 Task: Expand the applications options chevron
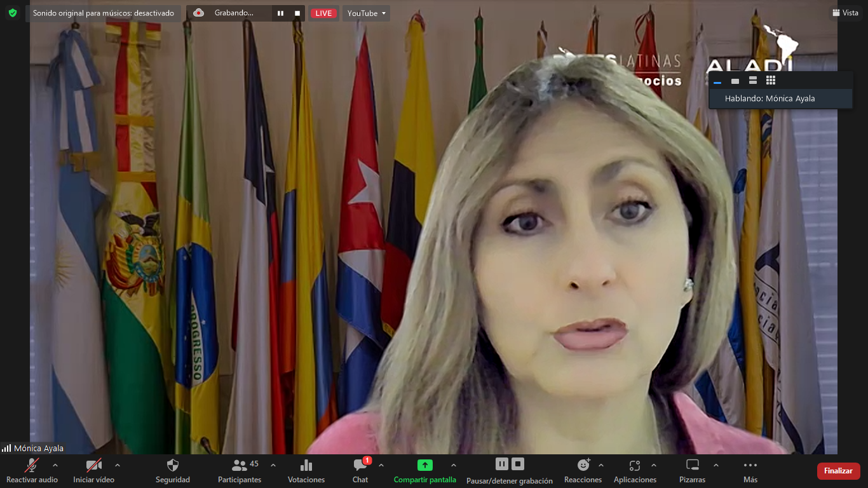[x=654, y=465]
